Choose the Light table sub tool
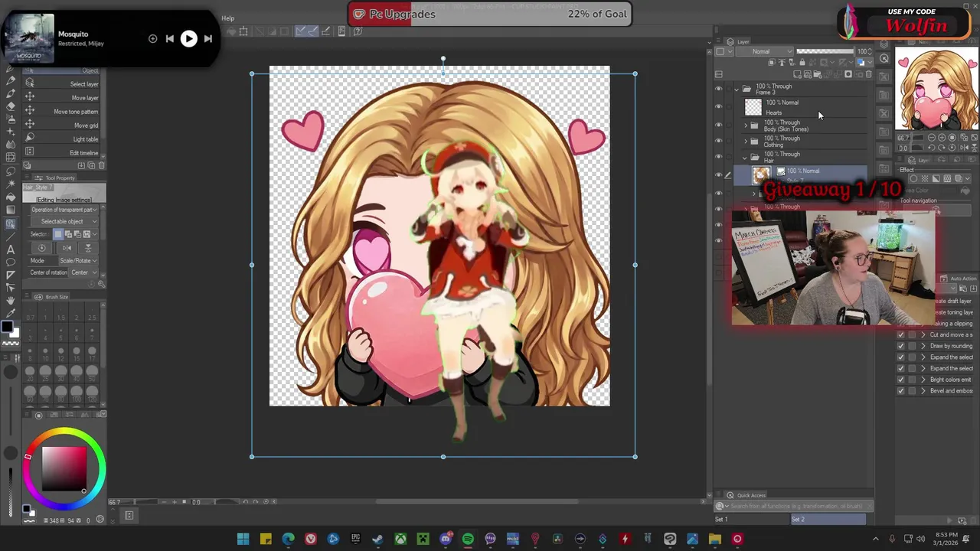 61,139
